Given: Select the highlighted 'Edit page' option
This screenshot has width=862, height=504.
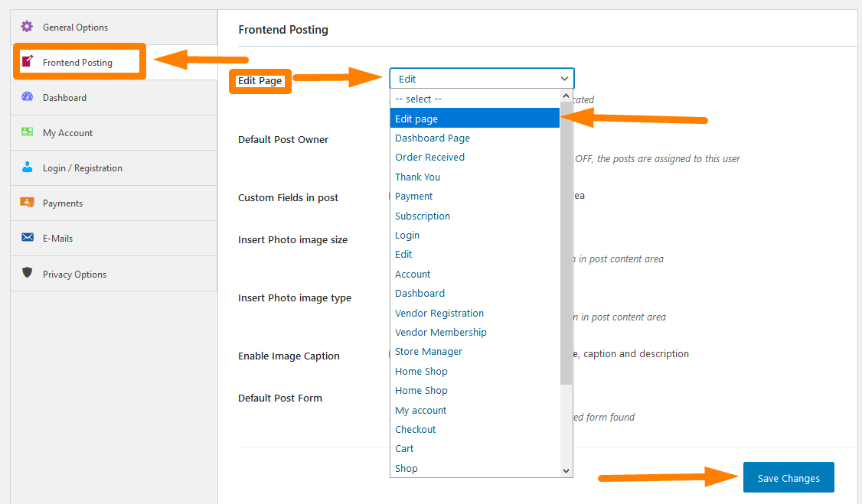Looking at the screenshot, I should 475,119.
